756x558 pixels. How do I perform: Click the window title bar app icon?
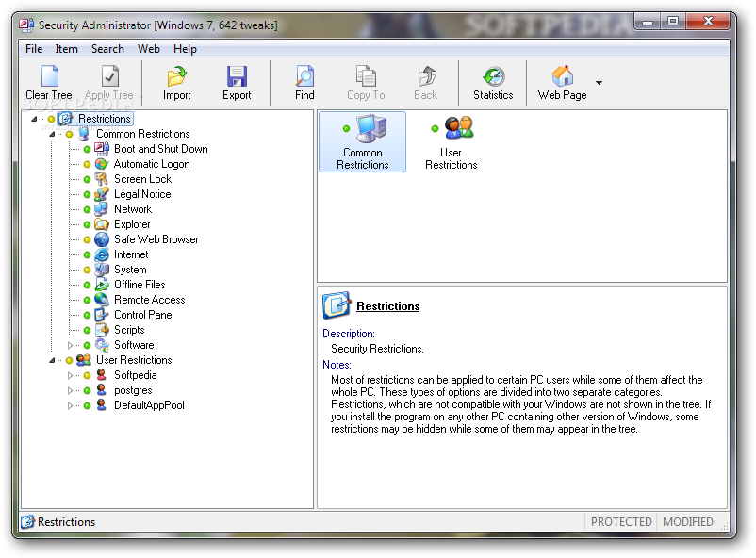click(26, 25)
